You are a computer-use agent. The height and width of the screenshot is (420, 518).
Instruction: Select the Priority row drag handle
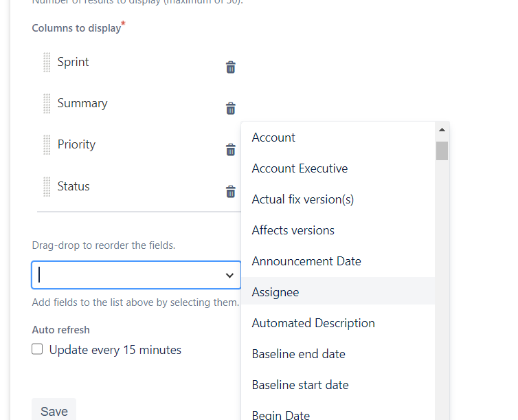[47, 145]
